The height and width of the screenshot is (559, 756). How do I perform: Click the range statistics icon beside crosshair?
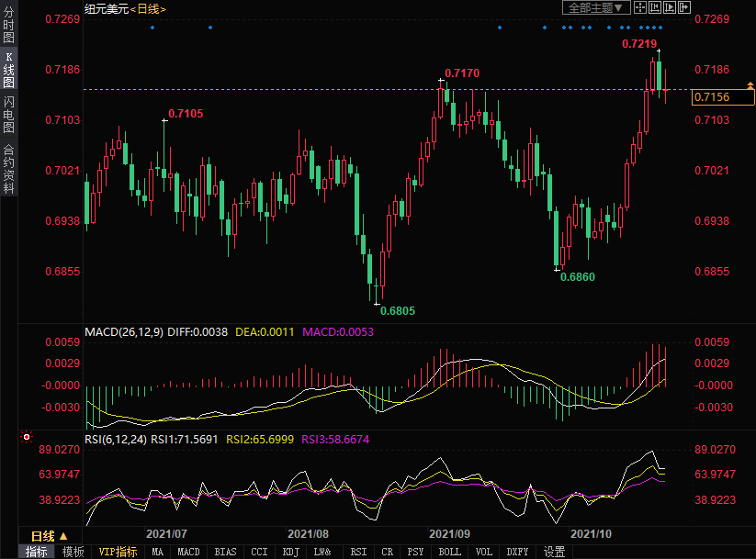point(654,7)
